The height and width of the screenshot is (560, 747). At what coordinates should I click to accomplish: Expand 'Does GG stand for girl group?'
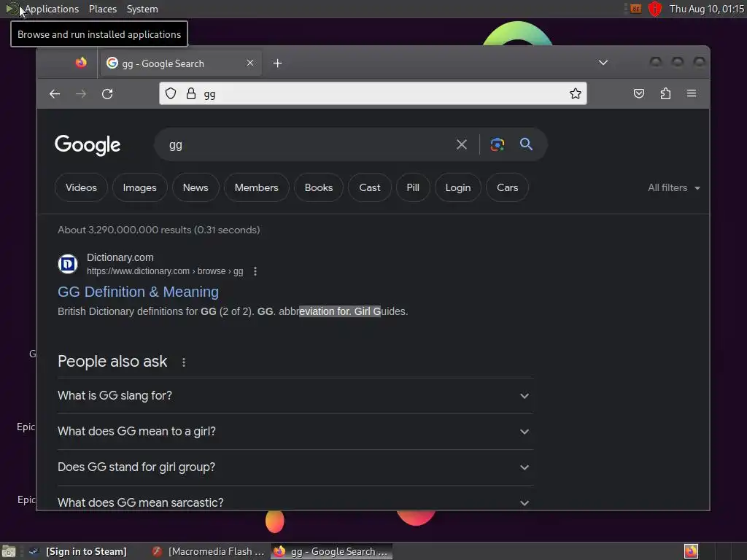(295, 467)
